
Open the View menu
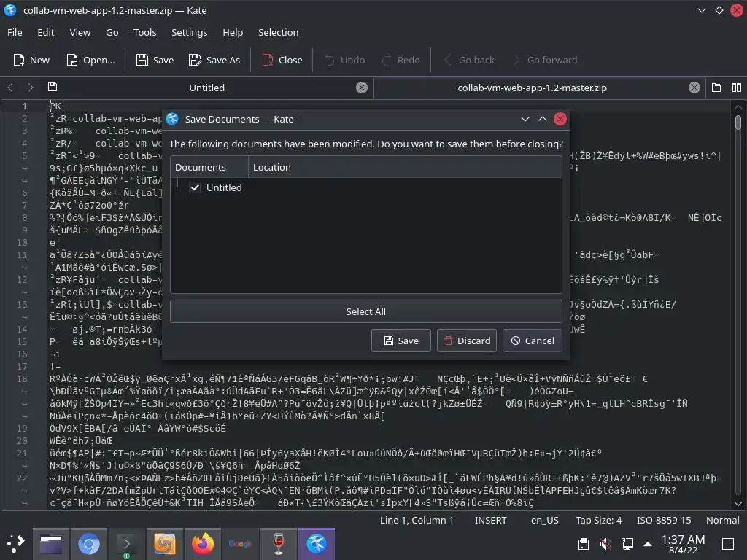(80, 32)
